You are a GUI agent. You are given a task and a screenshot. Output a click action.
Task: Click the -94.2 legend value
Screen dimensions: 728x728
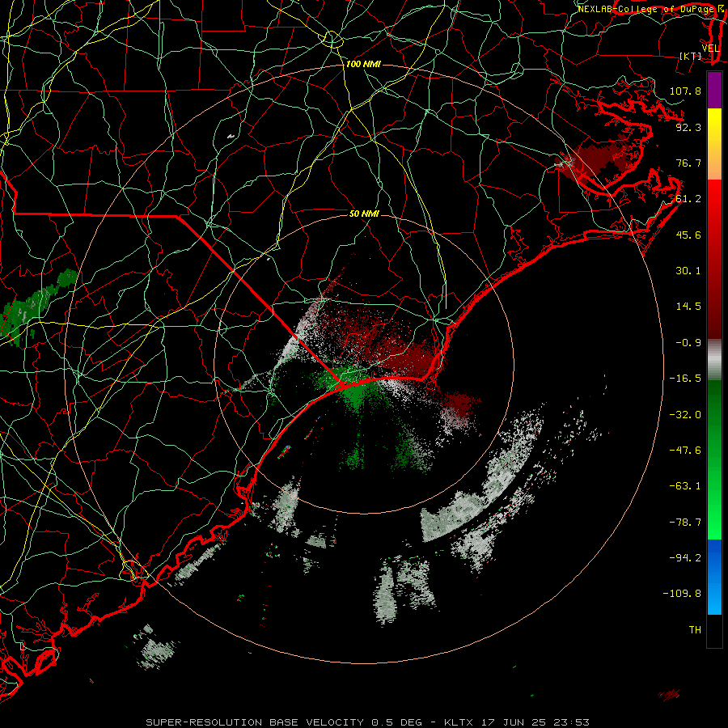[685, 557]
